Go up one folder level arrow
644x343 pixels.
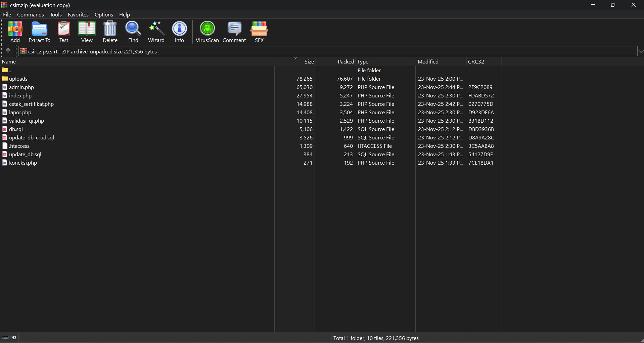tap(8, 51)
